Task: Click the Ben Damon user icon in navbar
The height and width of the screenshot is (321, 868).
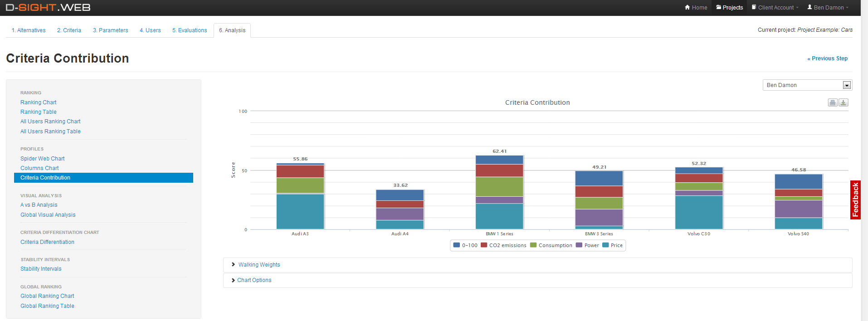Action: click(809, 7)
